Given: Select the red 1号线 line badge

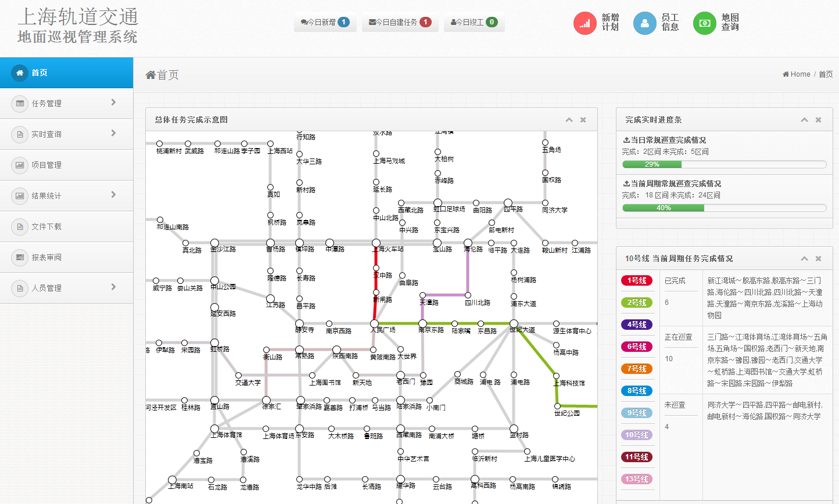Looking at the screenshot, I should pos(637,280).
